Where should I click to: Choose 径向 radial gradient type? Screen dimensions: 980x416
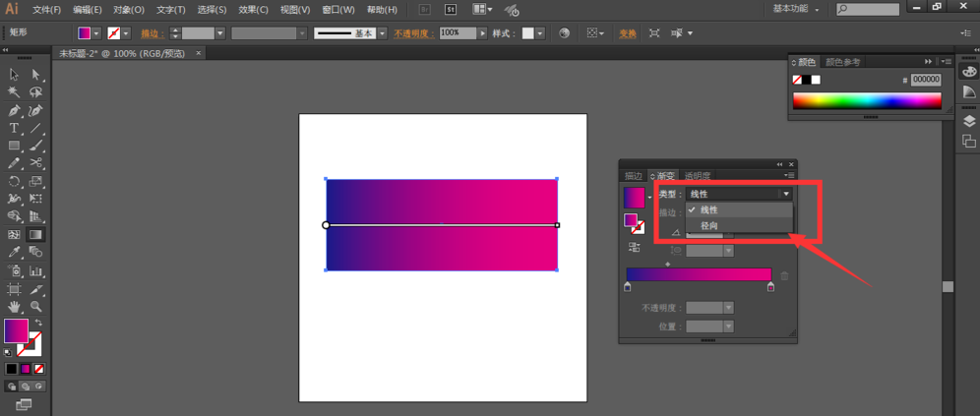click(x=709, y=226)
